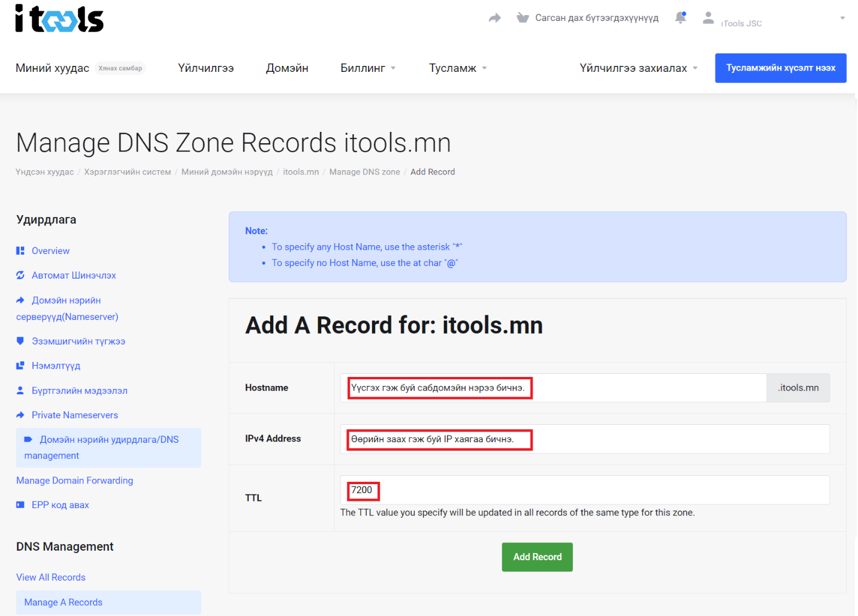Go to Миний домэйн нэрүүд breadcrumb
The width and height of the screenshot is (858, 616).
point(227,172)
